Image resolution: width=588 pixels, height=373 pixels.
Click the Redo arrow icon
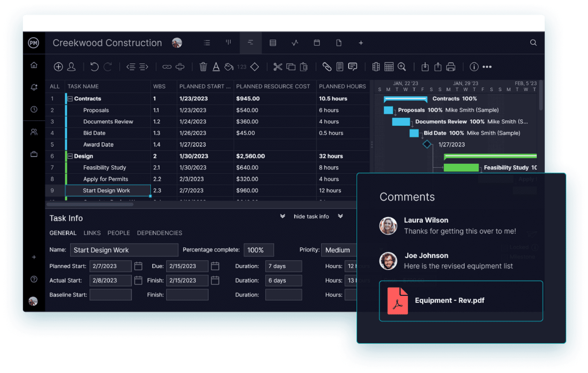click(x=108, y=67)
